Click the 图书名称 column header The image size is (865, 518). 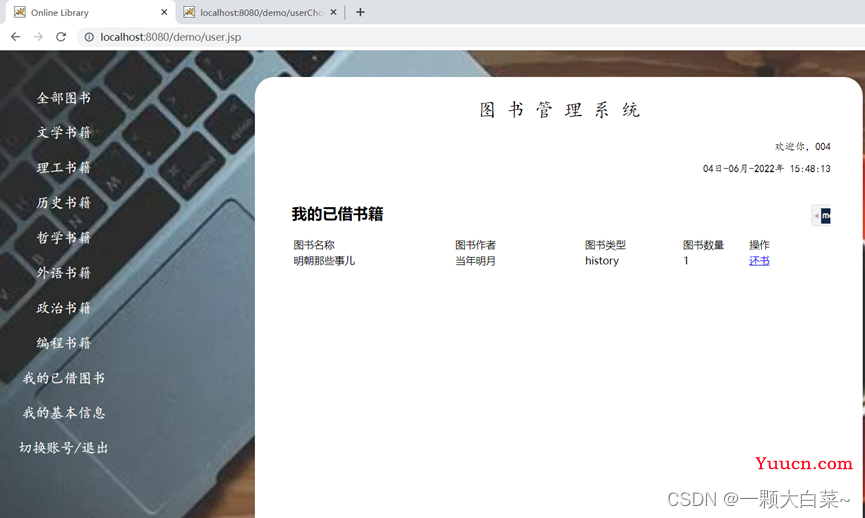(x=314, y=245)
